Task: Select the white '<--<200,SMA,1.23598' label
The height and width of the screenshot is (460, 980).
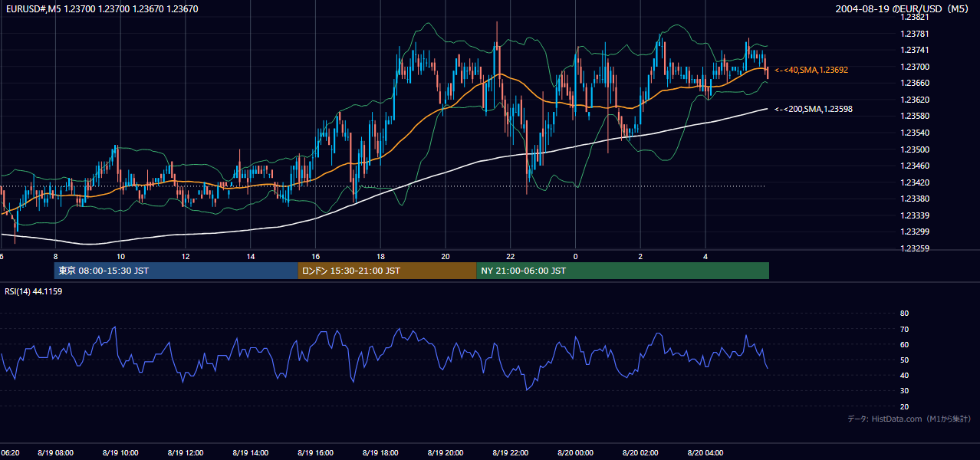Action: [814, 109]
